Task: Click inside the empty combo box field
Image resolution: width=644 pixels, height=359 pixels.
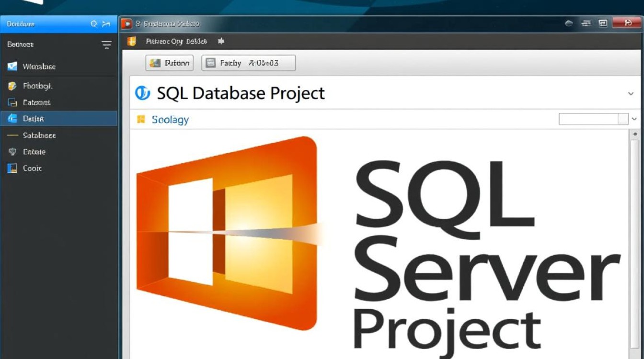Action: 588,119
